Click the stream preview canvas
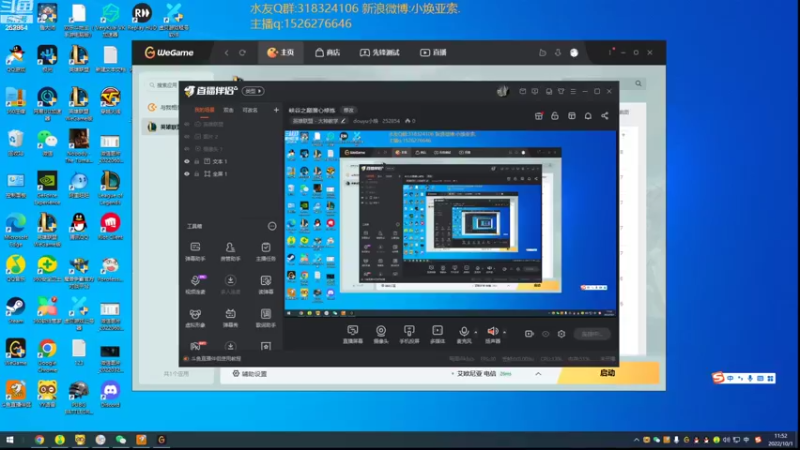This screenshot has height=450, width=800. 450,223
